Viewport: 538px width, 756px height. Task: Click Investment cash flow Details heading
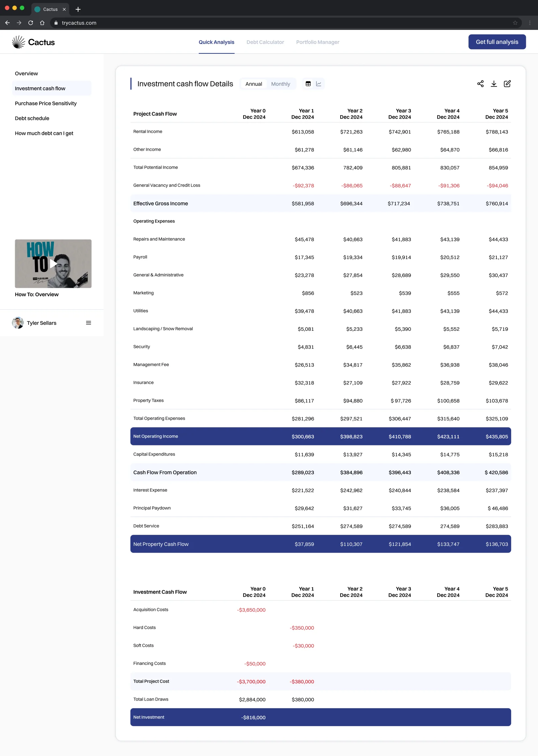[x=185, y=84]
